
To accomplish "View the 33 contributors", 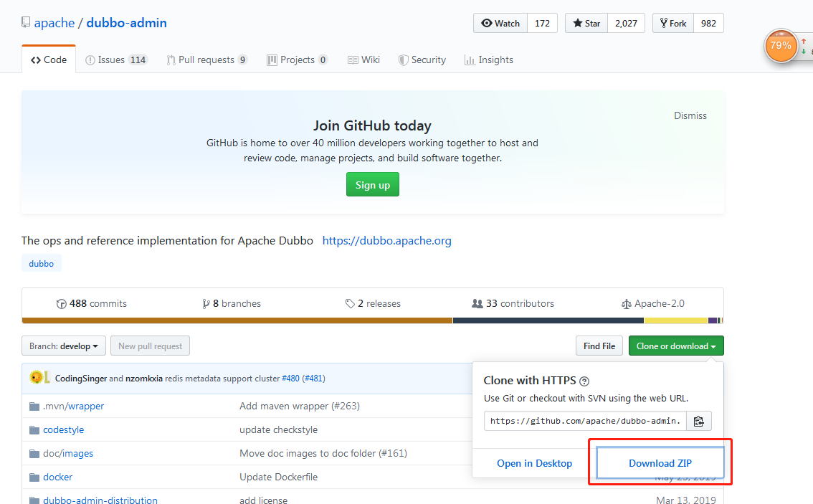I will click(513, 303).
